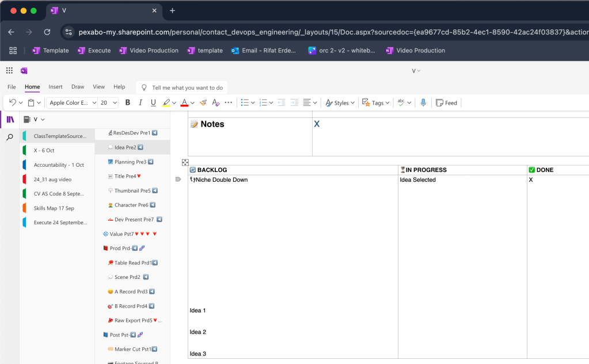Apply bold formatting
589x364 pixels.
click(128, 102)
